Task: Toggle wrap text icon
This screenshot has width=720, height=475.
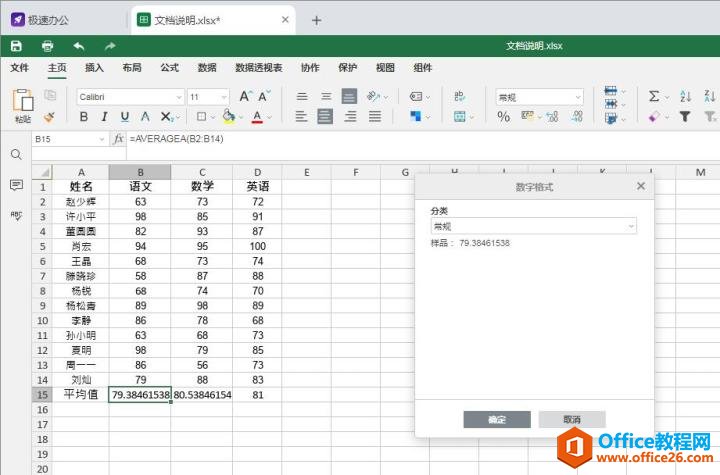Action: click(459, 96)
